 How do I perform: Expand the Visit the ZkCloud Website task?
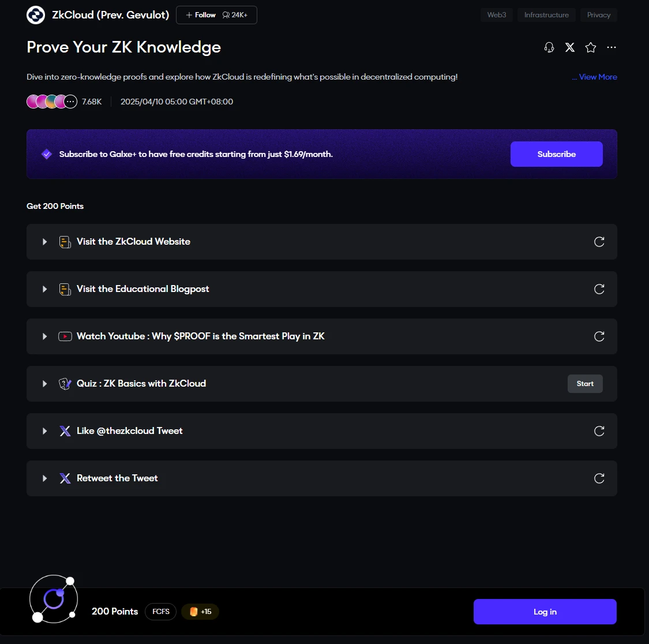(44, 242)
